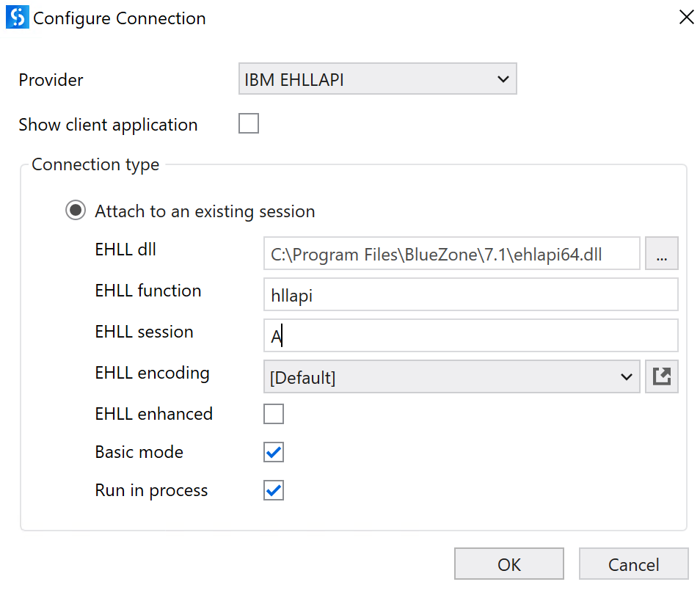Uncheck the Basic mode checkbox
The height and width of the screenshot is (590, 700).
[x=274, y=452]
